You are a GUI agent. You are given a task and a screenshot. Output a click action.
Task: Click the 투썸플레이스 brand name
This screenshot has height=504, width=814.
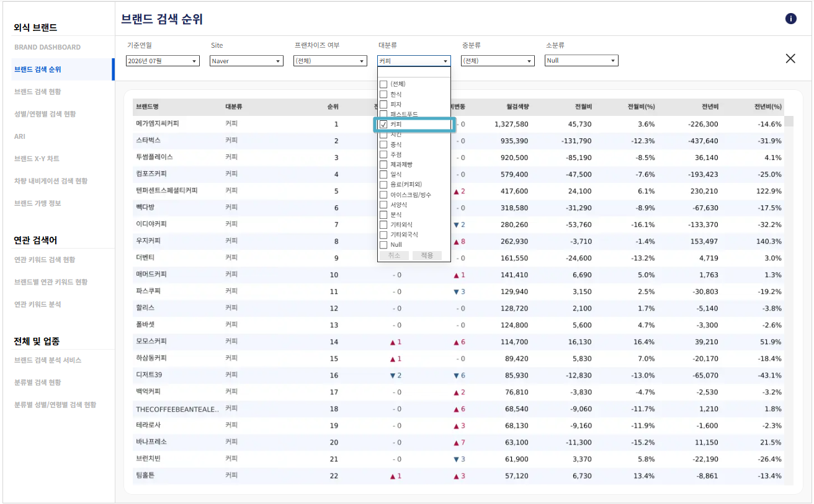point(154,157)
